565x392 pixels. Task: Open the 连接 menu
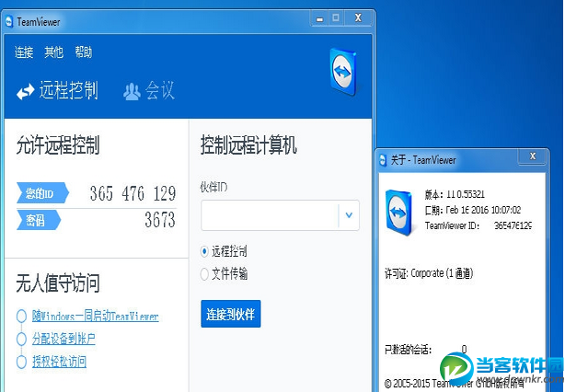24,52
